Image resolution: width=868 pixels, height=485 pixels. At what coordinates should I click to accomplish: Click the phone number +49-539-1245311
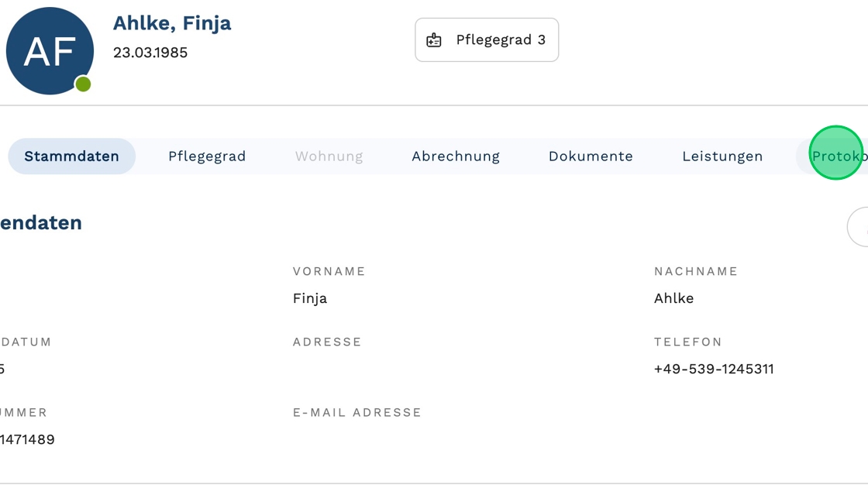click(714, 369)
